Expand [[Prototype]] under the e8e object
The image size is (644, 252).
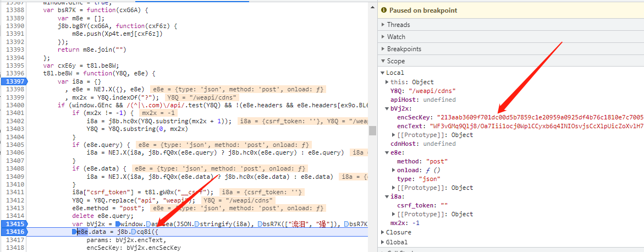(x=394, y=188)
